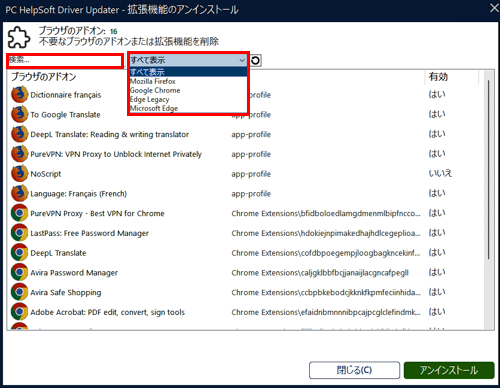Click Firefox icon for To Google Translate
The height and width of the screenshot is (388, 500).
pyautogui.click(x=20, y=114)
